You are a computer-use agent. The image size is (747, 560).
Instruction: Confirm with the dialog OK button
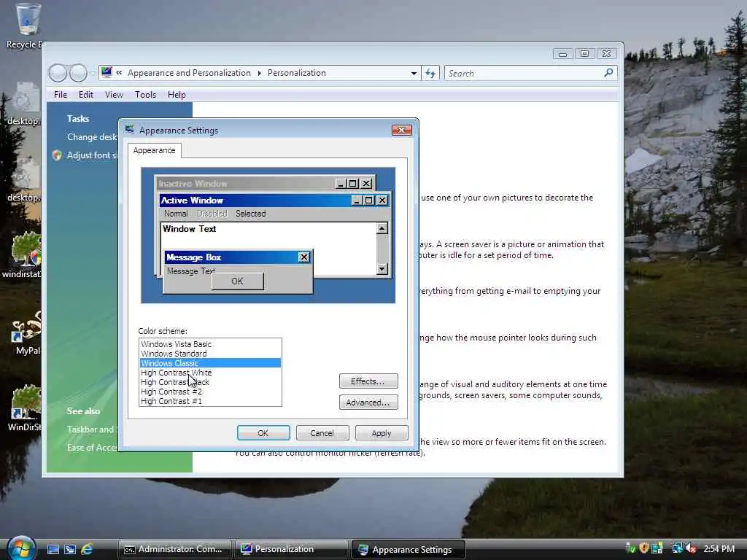263,433
